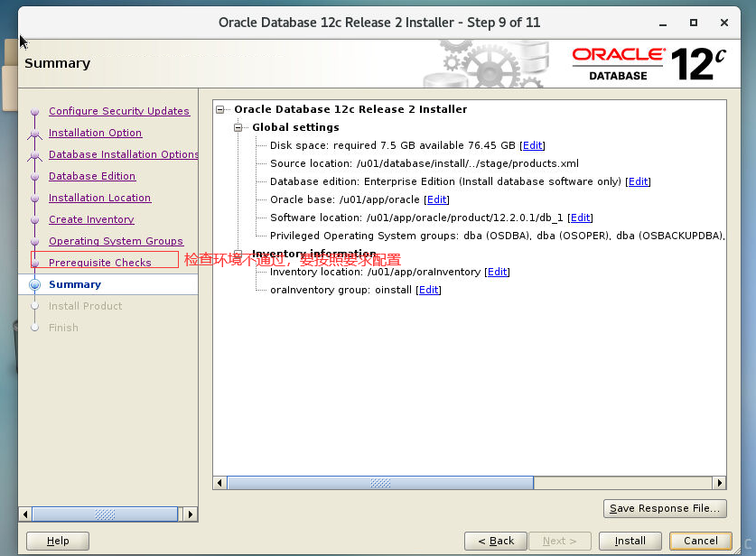Image resolution: width=756 pixels, height=556 pixels.
Task: Minimize the installer window
Action: [x=663, y=23]
